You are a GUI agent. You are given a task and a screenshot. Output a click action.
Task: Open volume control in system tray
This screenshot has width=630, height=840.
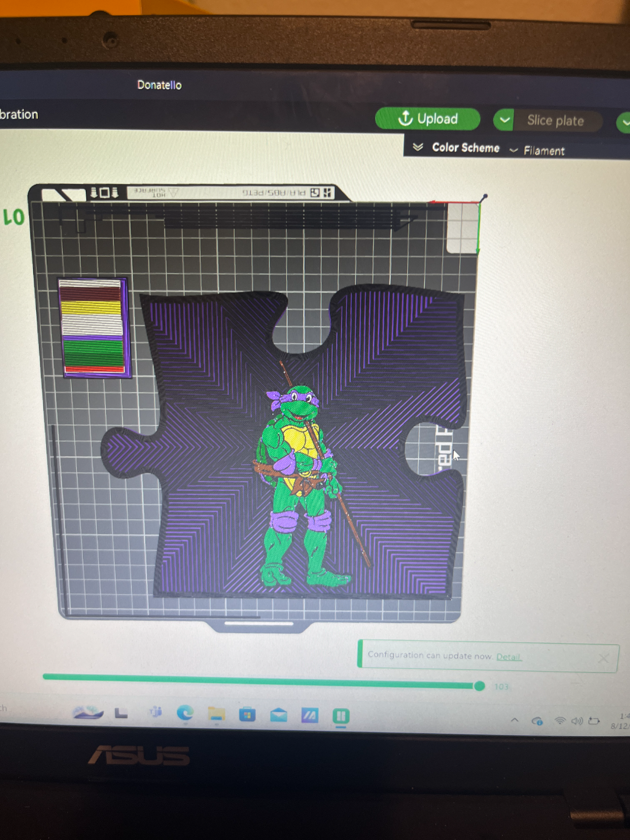click(x=577, y=721)
